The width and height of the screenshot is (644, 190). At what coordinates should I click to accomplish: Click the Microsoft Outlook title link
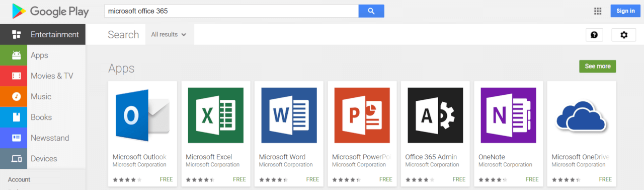pyautogui.click(x=139, y=157)
